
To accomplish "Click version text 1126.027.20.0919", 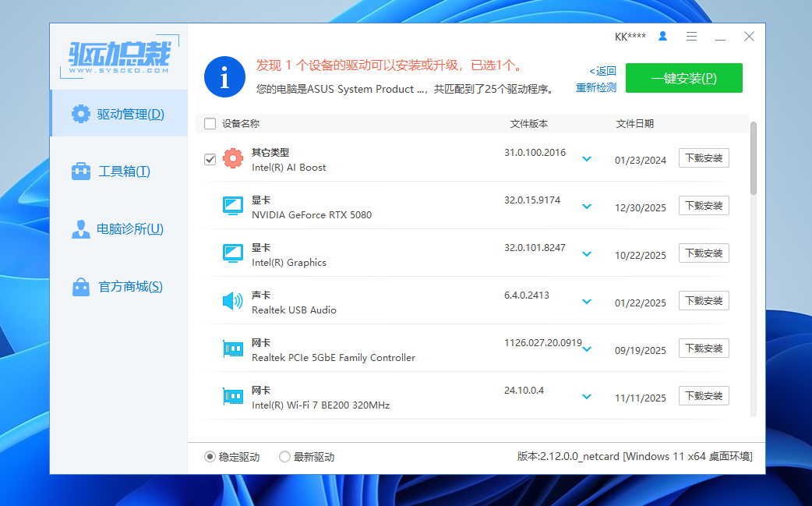I will [543, 343].
